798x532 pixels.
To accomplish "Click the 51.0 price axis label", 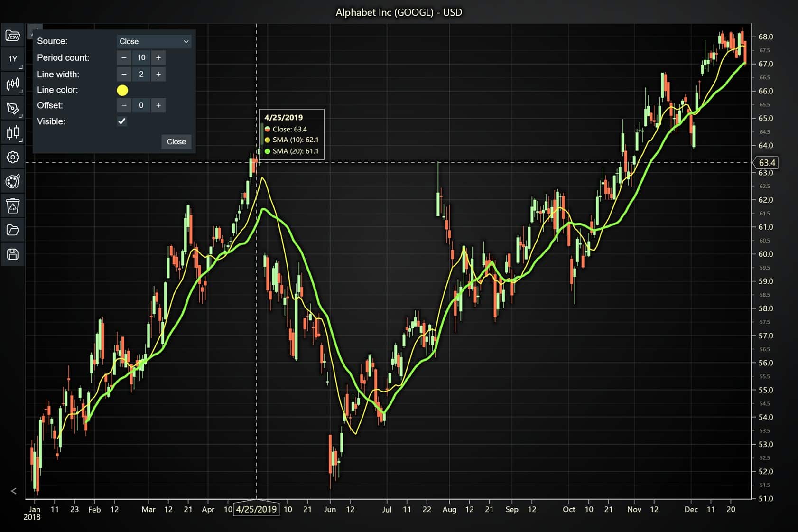I will tap(766, 498).
